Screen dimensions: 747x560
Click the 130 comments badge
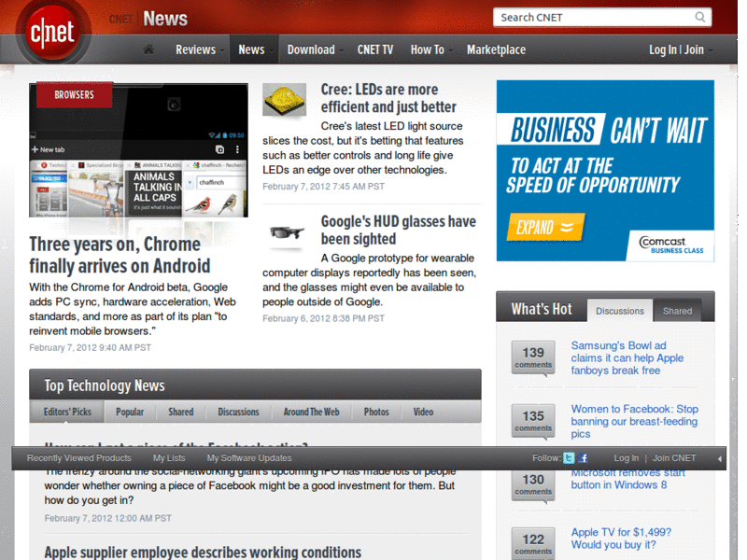[533, 484]
